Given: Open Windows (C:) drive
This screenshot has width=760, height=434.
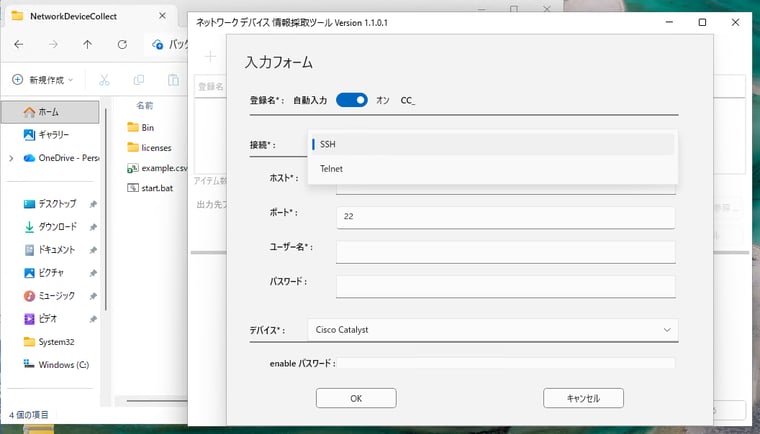Looking at the screenshot, I should [x=63, y=364].
